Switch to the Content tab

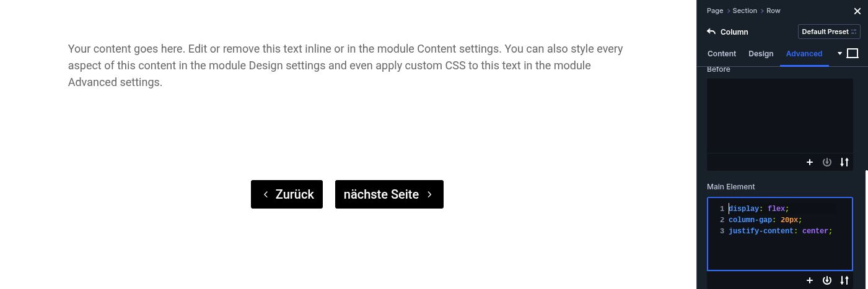click(722, 54)
